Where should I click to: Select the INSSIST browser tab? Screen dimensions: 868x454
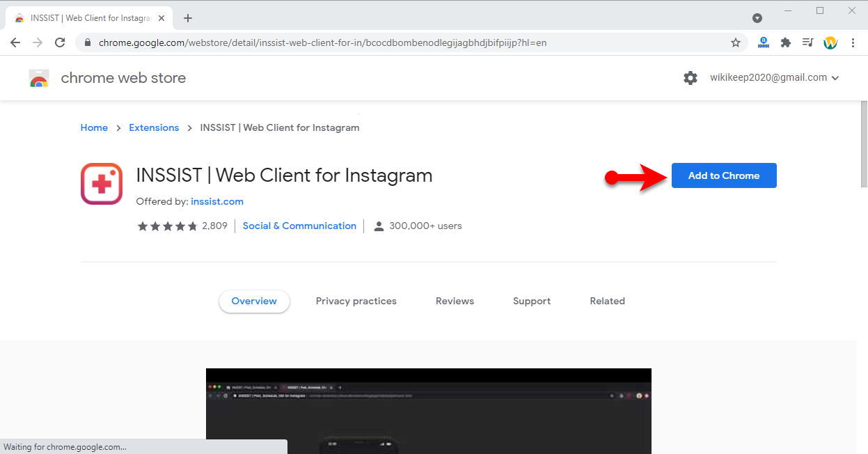89,18
